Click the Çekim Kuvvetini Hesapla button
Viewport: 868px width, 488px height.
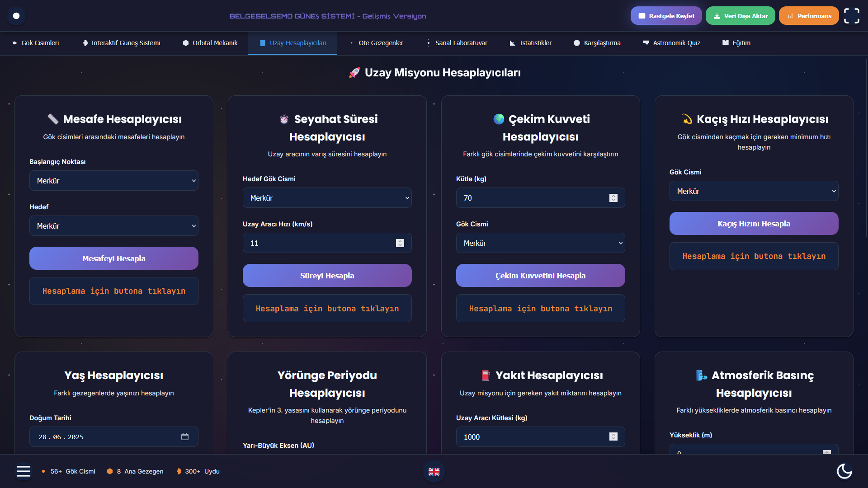[x=540, y=276]
